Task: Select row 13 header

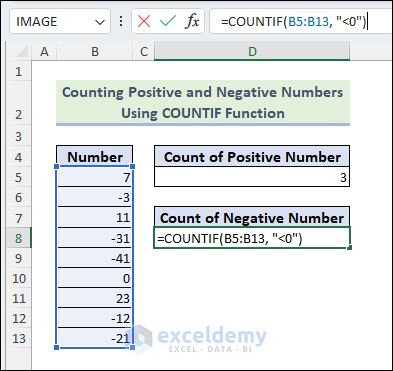Action: coord(19,338)
